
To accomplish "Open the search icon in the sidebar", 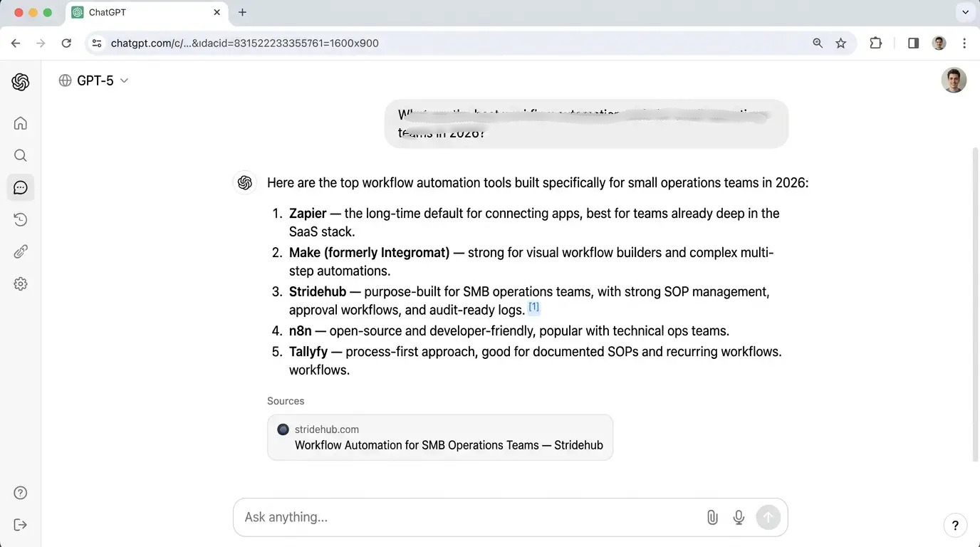I will (x=21, y=155).
